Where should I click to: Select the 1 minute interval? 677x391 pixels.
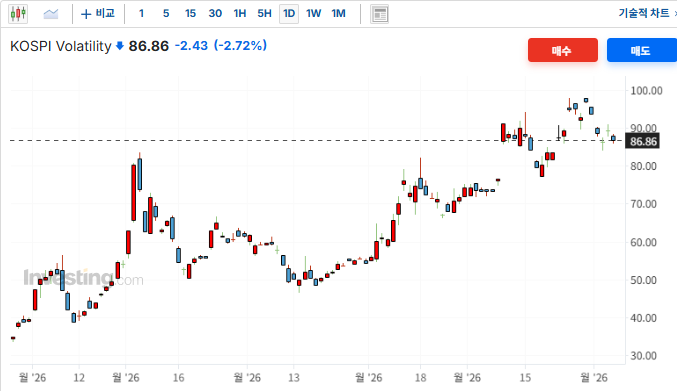[x=141, y=14]
